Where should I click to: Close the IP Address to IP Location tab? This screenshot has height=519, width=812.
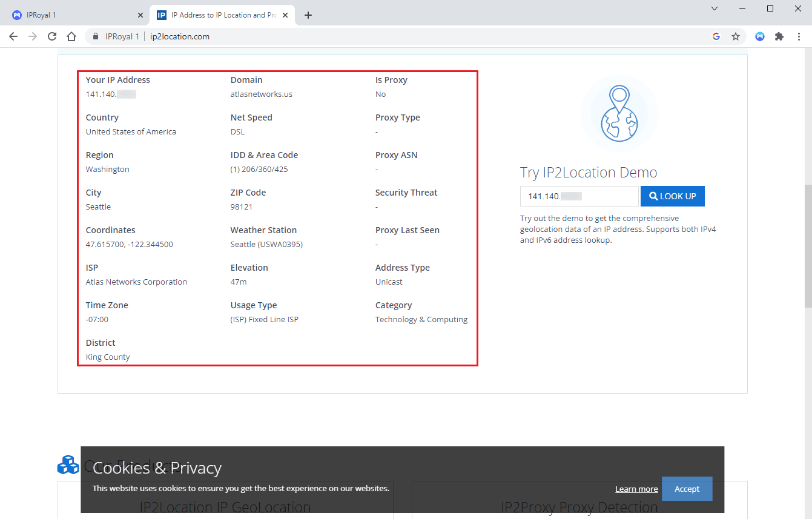pos(285,15)
